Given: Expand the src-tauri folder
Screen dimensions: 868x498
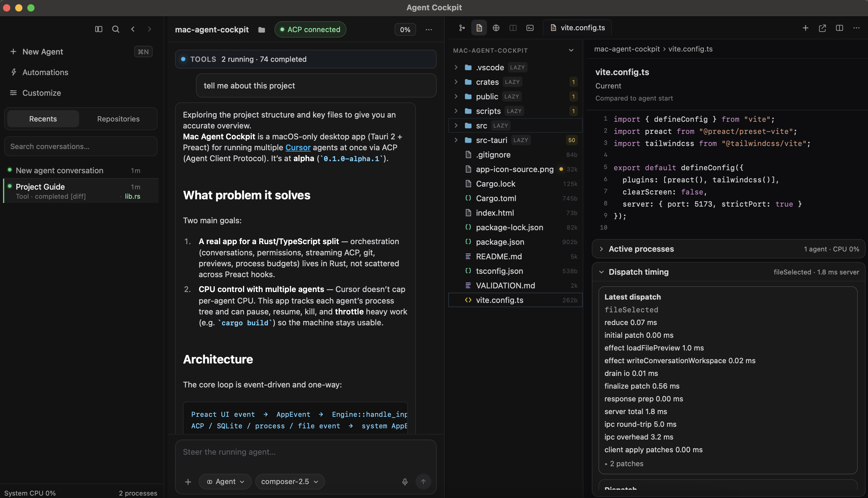Looking at the screenshot, I should (456, 140).
